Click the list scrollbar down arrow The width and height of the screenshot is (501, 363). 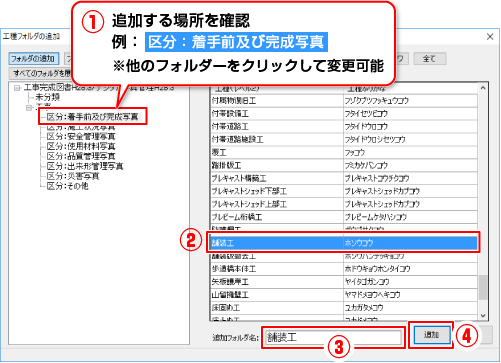483,315
